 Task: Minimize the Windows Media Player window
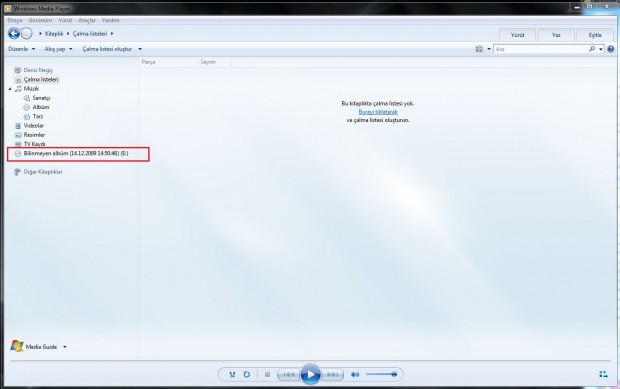pyautogui.click(x=577, y=7)
